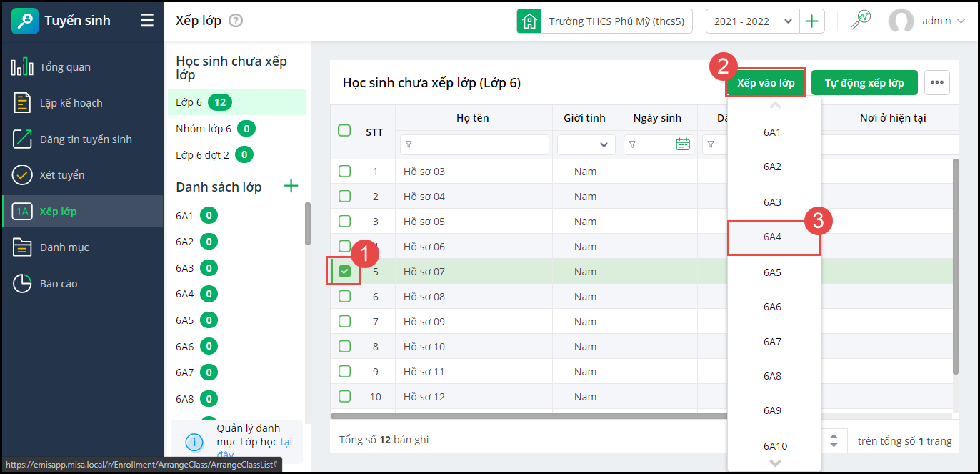The height and width of the screenshot is (474, 980).
Task: Click calendar icon in Ngày sinh filter
Action: pos(682,144)
